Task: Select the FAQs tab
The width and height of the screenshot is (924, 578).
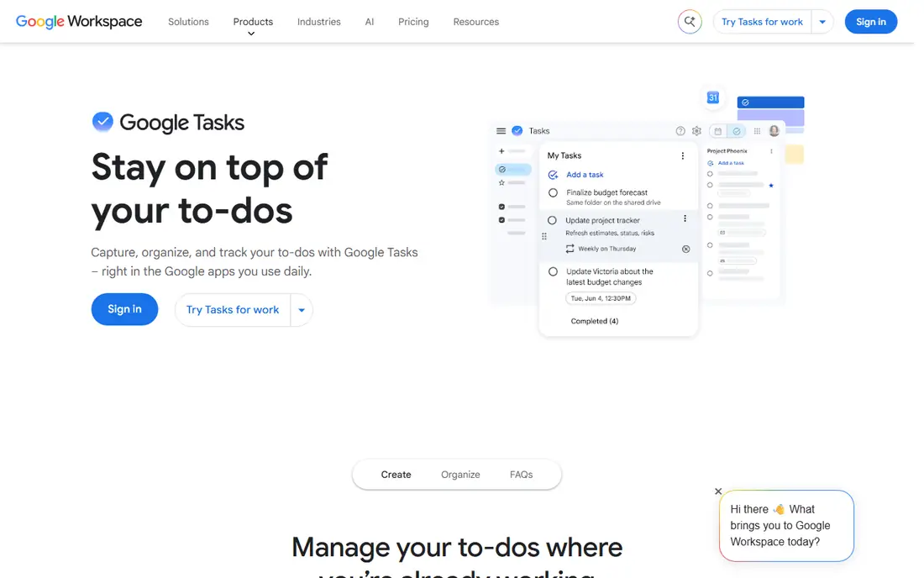Action: tap(522, 475)
